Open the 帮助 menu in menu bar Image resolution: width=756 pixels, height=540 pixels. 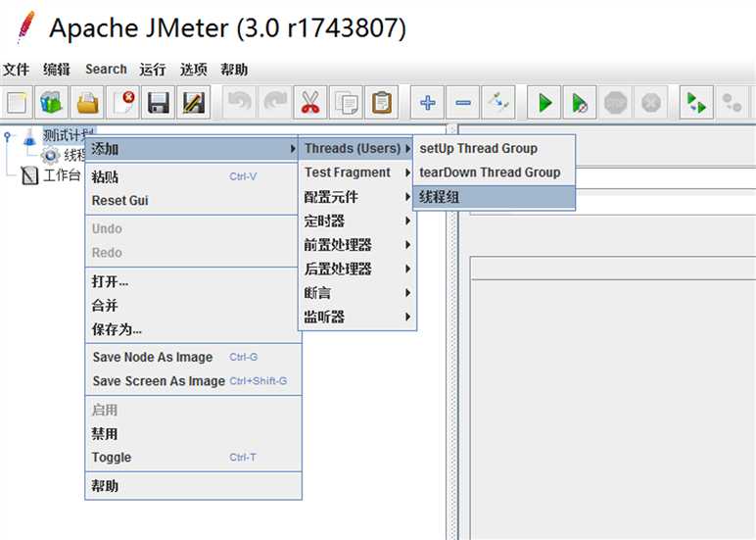pyautogui.click(x=234, y=70)
